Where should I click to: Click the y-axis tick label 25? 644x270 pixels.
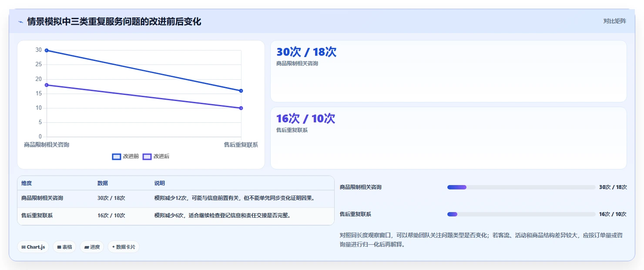coord(39,64)
